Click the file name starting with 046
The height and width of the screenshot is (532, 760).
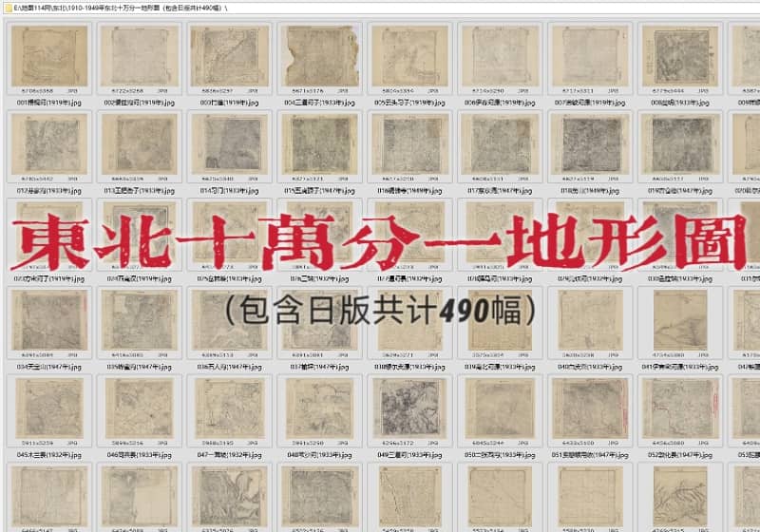tap(139, 455)
